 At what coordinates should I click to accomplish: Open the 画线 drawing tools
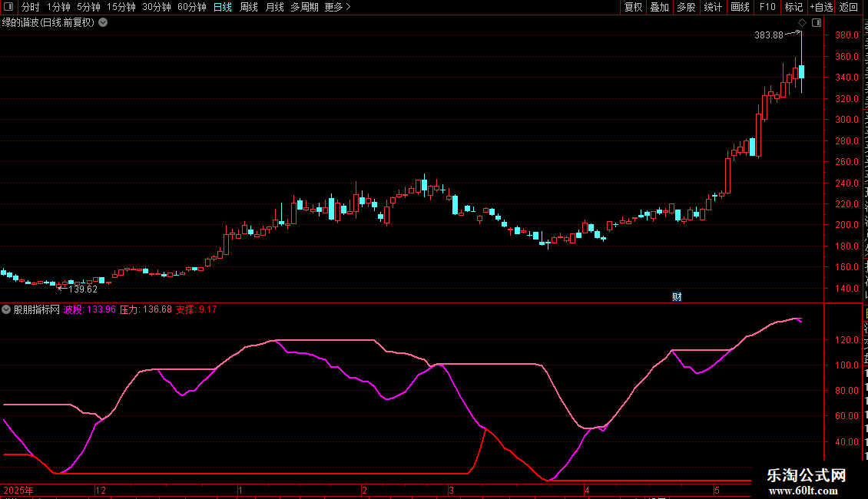point(740,7)
